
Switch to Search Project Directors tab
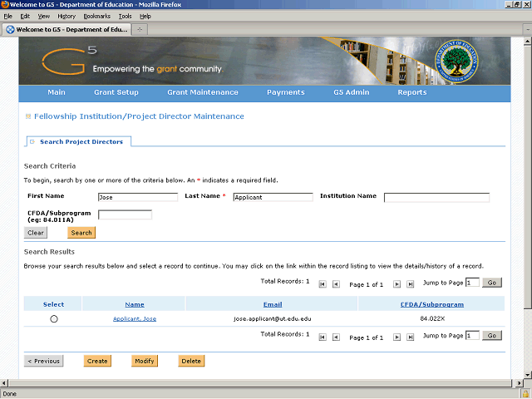81,142
